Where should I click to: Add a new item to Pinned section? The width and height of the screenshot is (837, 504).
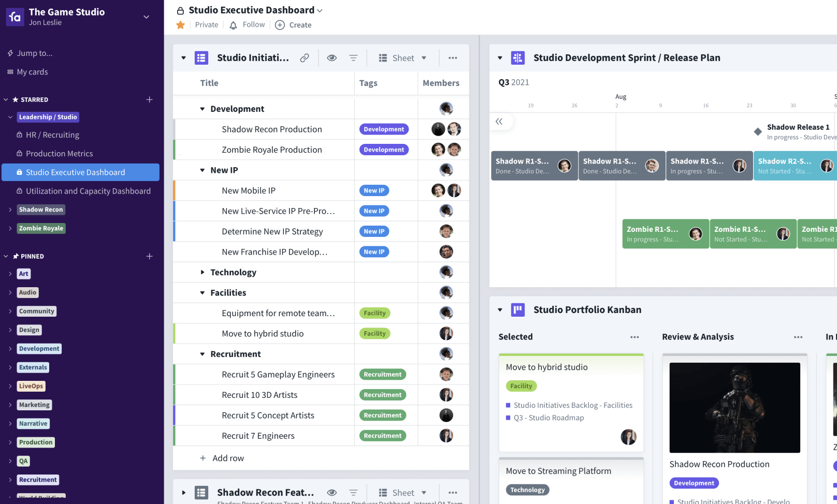(x=149, y=256)
